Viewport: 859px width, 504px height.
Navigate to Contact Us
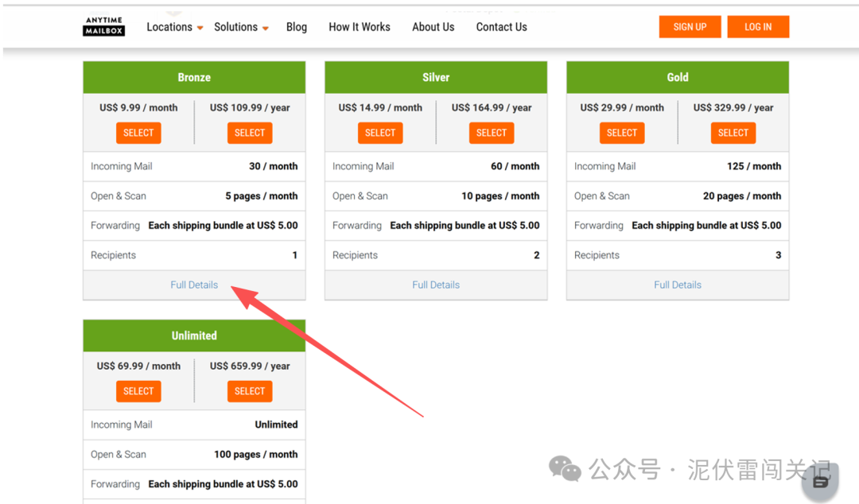[501, 27]
